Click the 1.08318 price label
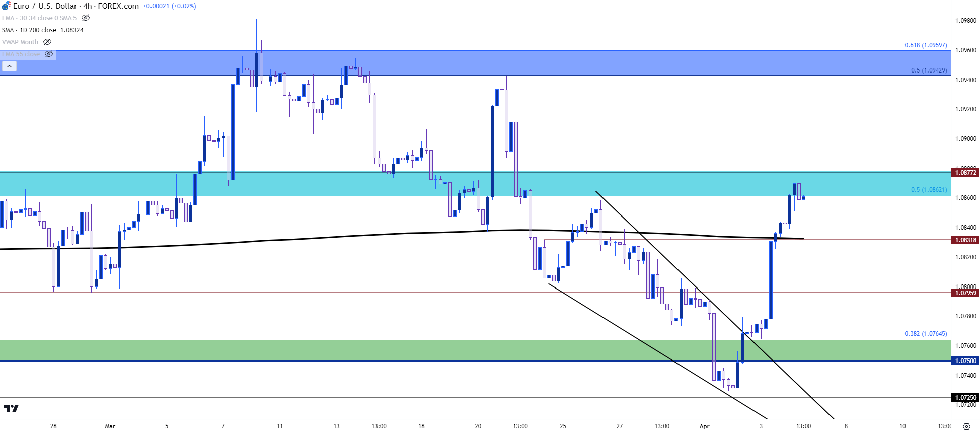980x432 pixels. coord(965,240)
